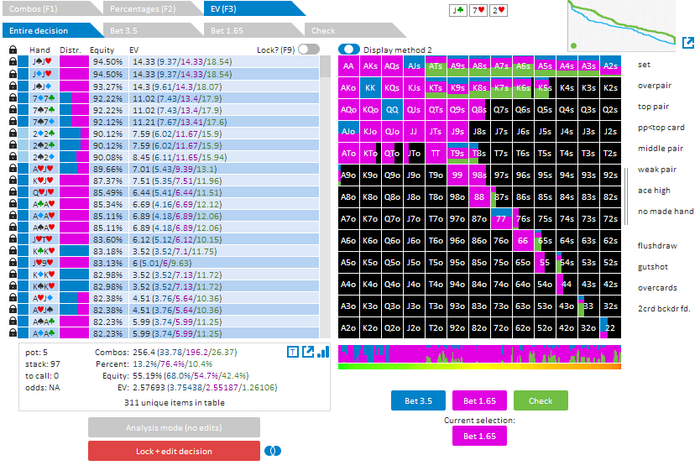Open the Entire decision tab
The width and height of the screenshot is (700, 476).
(53, 30)
